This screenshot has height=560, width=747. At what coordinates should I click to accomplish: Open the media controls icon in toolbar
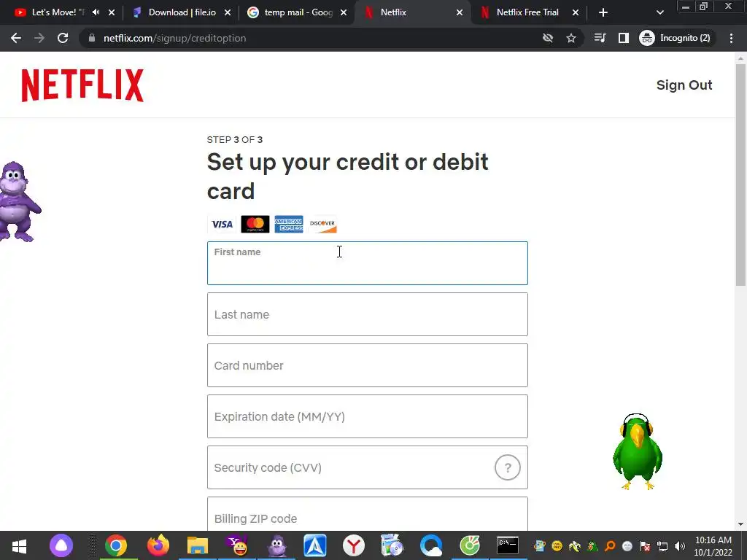[600, 38]
